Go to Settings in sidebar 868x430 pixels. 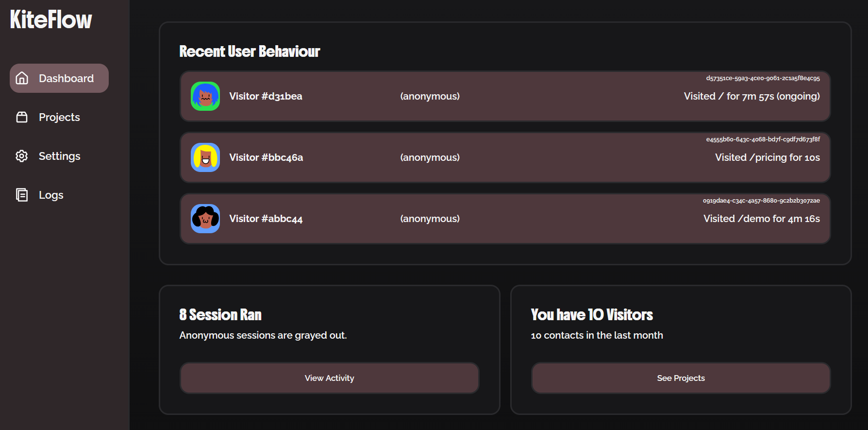click(59, 156)
